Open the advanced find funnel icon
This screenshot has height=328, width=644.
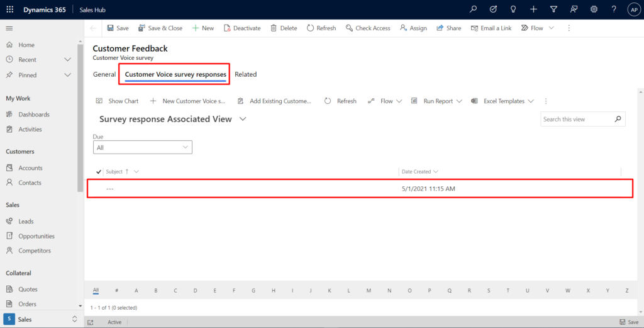coord(553,9)
